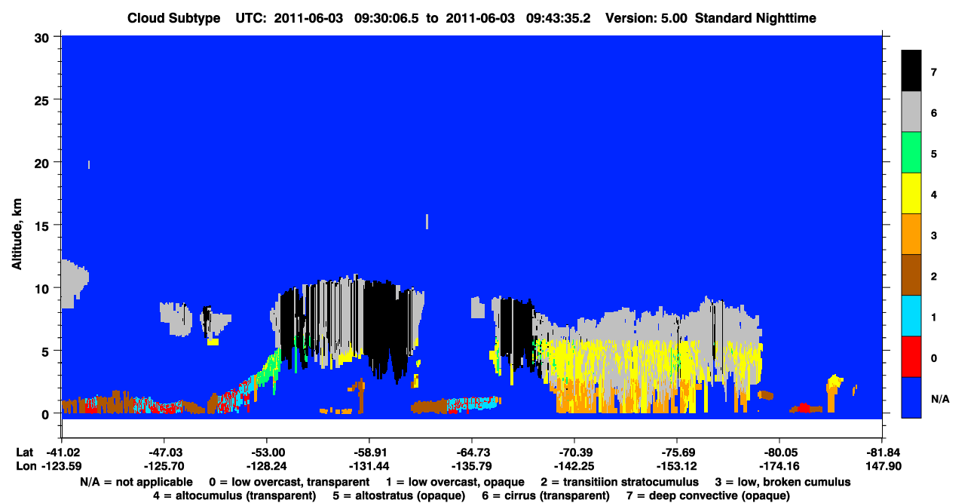980x503 pixels.
Task: Click the longitude value 147.90
Action: pyautogui.click(x=882, y=465)
